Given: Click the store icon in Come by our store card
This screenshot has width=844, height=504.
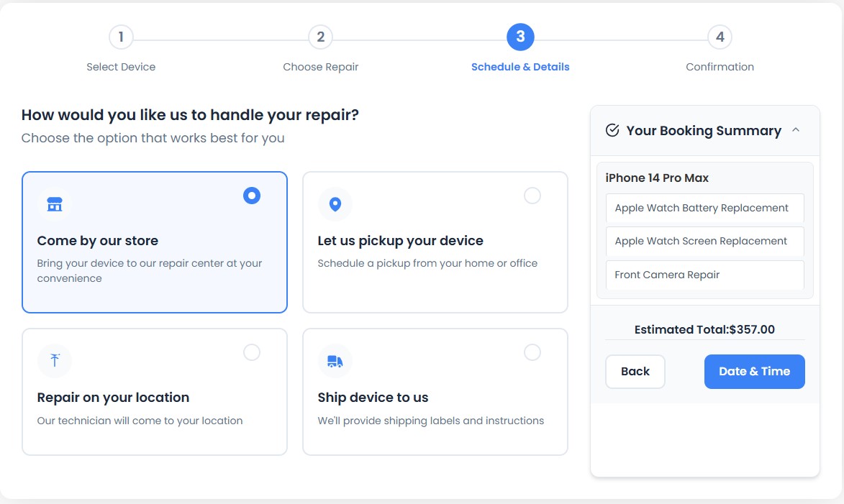Looking at the screenshot, I should click(55, 204).
